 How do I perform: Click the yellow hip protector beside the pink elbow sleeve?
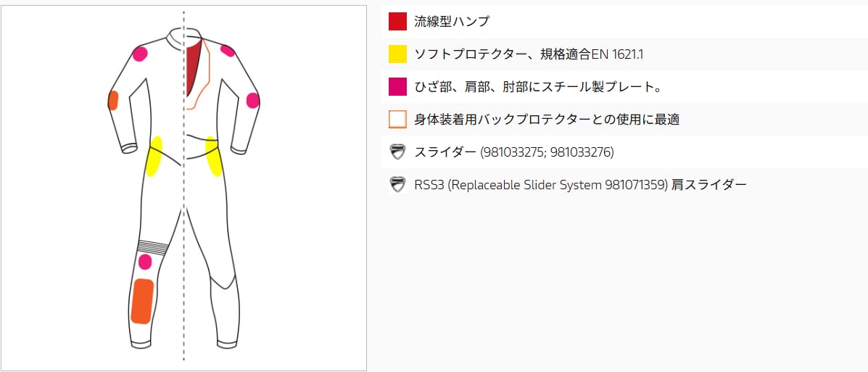tap(214, 157)
